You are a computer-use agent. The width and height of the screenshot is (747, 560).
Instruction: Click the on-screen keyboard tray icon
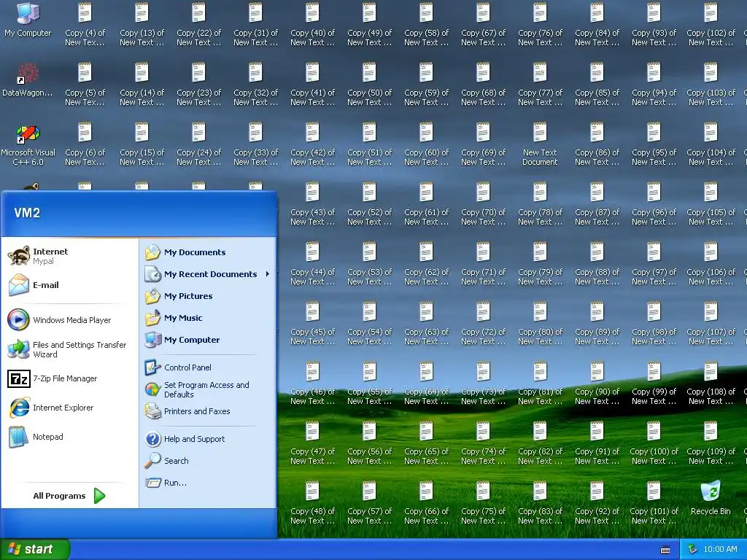pos(665,550)
